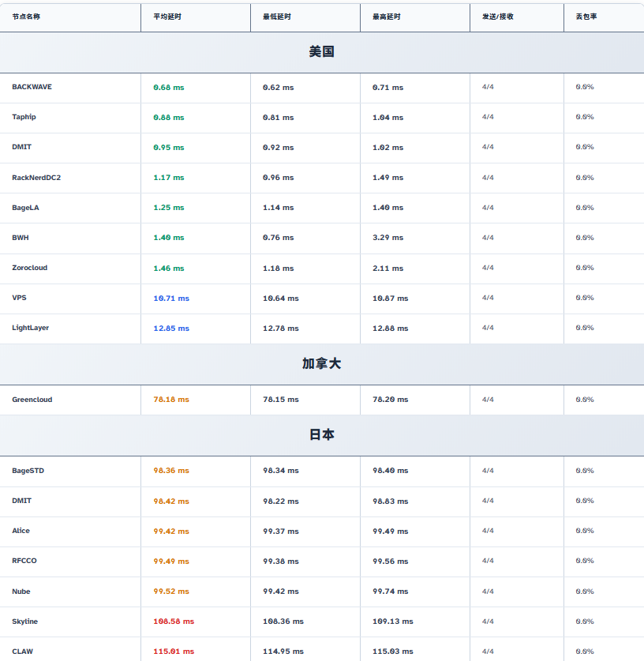644x661 pixels.
Task: Click the Skyline node name
Action: (x=24, y=622)
